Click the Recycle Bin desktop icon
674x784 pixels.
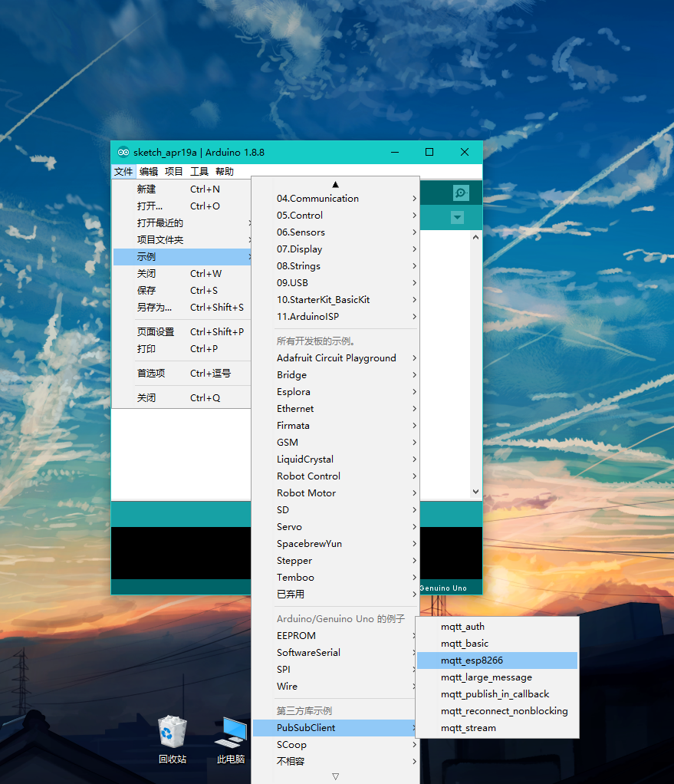click(173, 740)
